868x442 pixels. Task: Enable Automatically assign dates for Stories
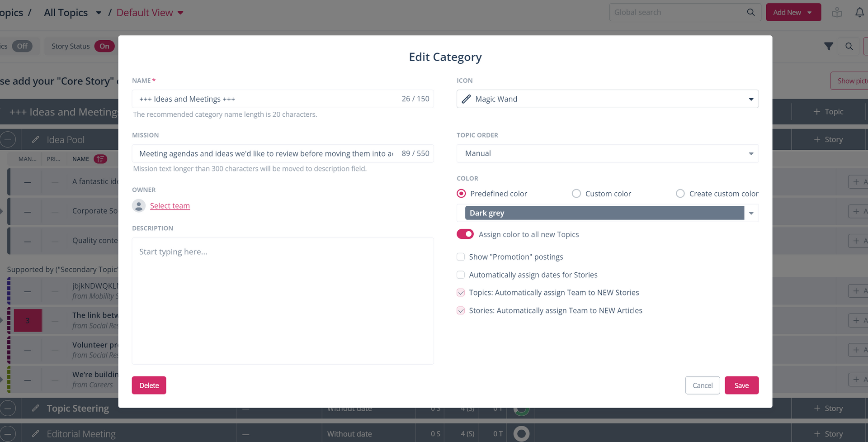461,275
